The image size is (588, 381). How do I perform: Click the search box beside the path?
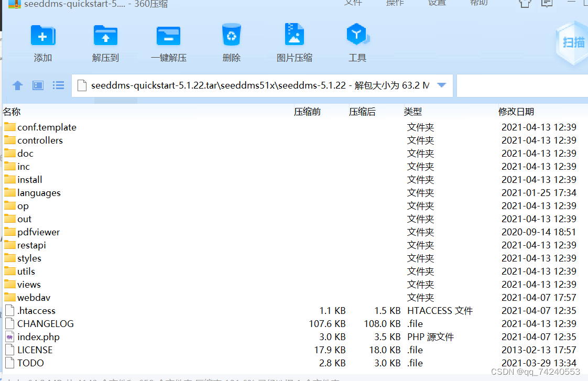pyautogui.click(x=522, y=85)
